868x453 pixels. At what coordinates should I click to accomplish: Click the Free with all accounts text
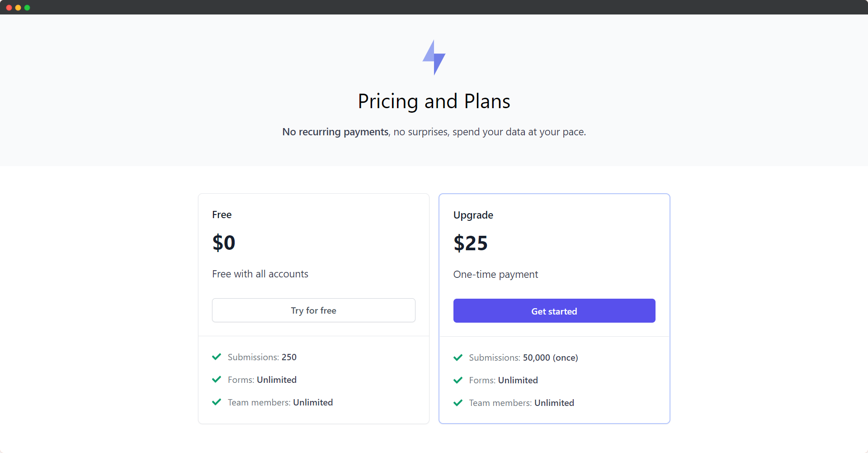pyautogui.click(x=260, y=274)
